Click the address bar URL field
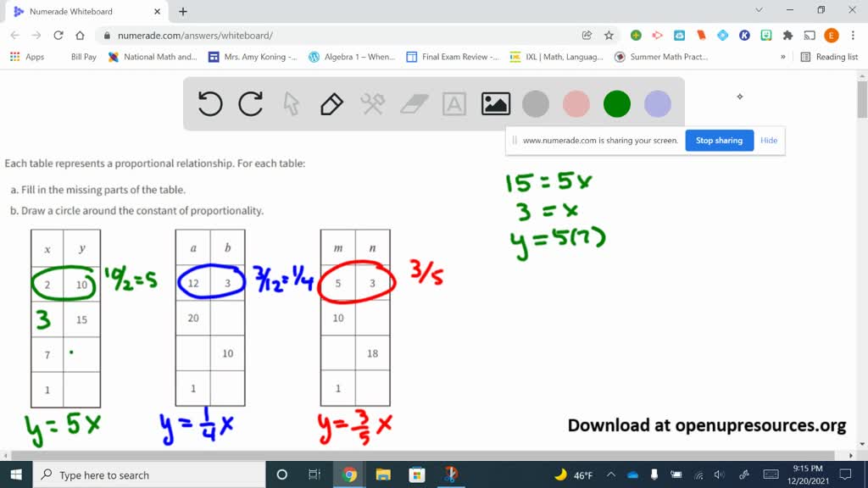Image resolution: width=868 pixels, height=488 pixels. coord(254,36)
